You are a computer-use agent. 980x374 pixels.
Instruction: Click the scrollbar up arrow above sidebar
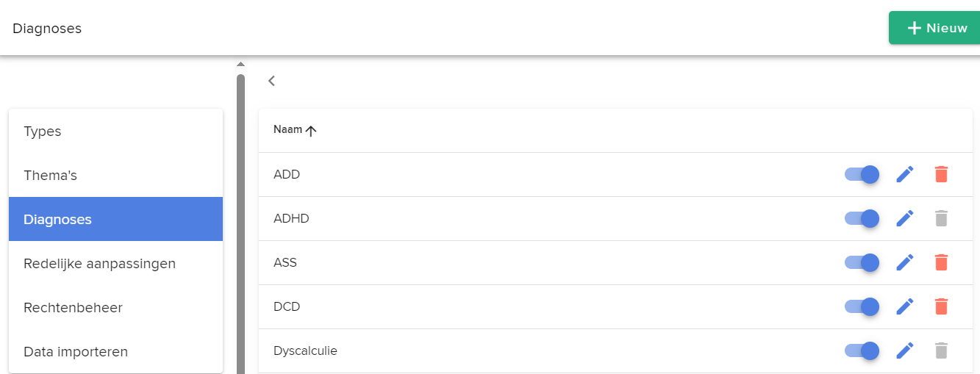[240, 65]
